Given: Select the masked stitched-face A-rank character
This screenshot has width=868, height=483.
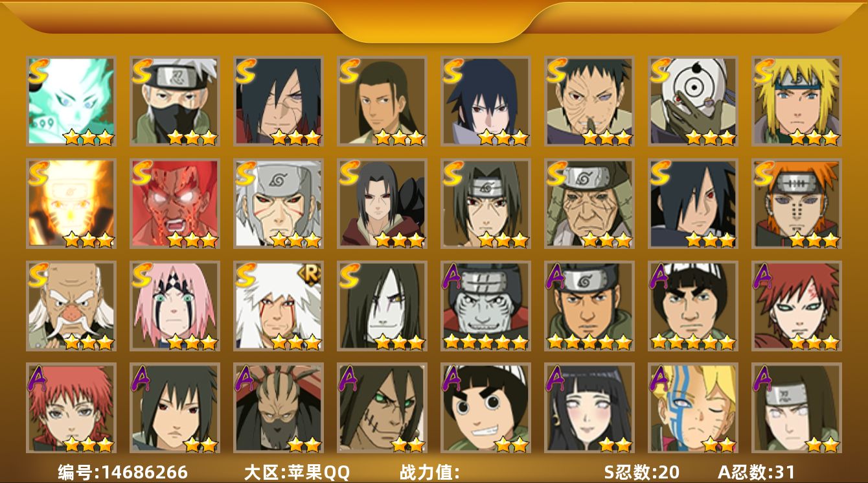Looking at the screenshot, I should [x=279, y=408].
